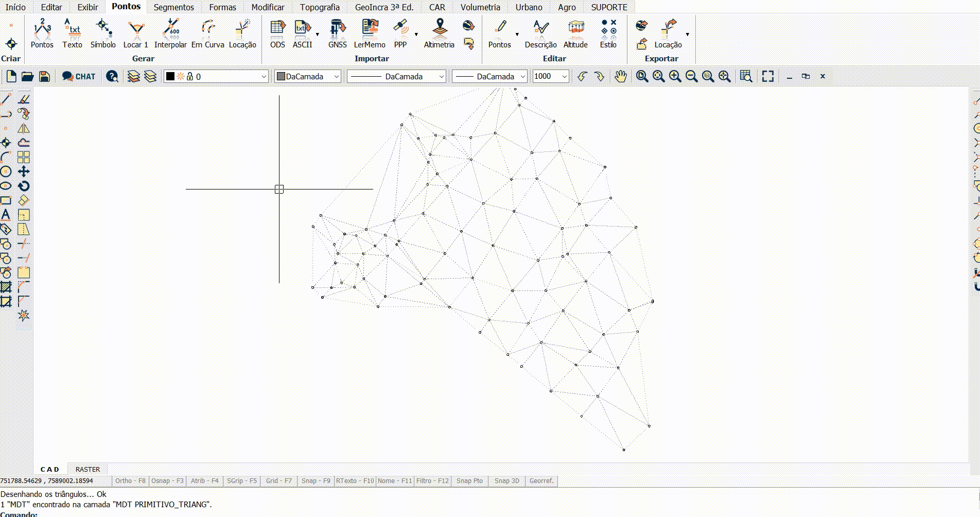Screen dimensions: 980x517
Task: Click the Interpolar points tool
Action: tap(170, 34)
